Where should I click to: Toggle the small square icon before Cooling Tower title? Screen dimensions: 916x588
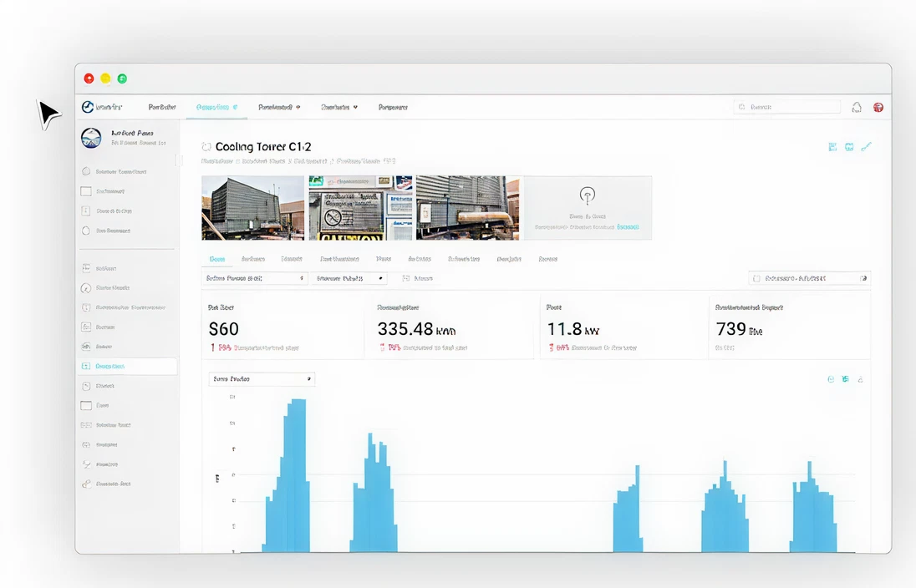click(x=206, y=146)
